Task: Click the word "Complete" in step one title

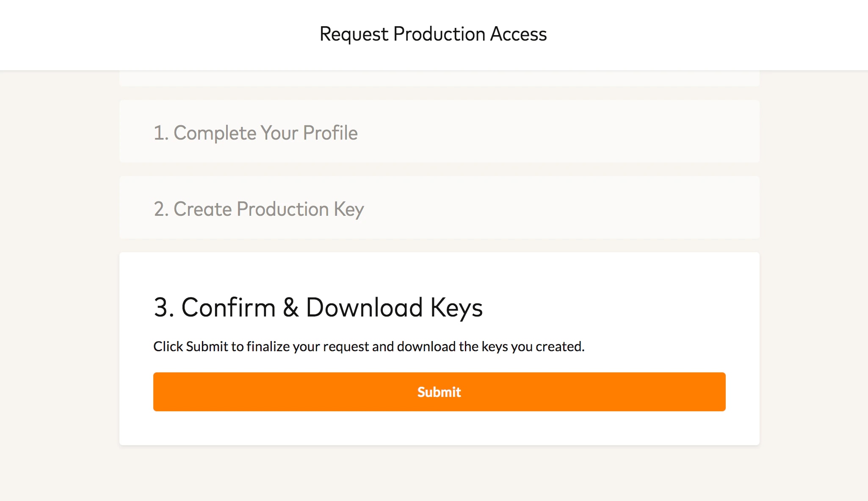Action: [x=215, y=133]
